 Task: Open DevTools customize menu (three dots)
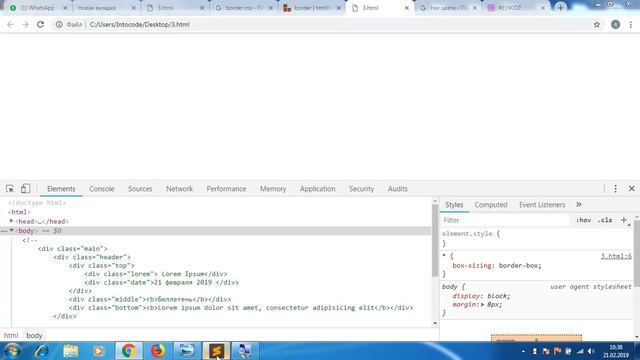tap(616, 189)
